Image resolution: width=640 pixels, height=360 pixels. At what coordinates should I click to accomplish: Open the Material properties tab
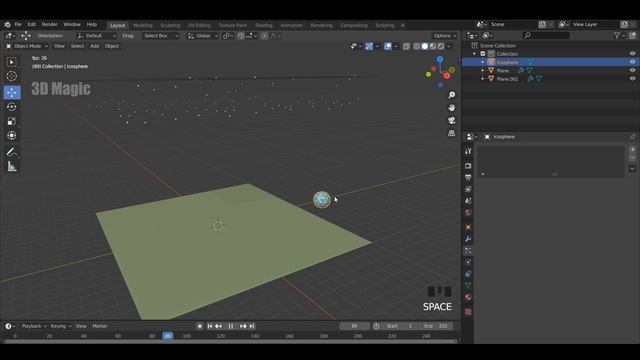pos(468,297)
